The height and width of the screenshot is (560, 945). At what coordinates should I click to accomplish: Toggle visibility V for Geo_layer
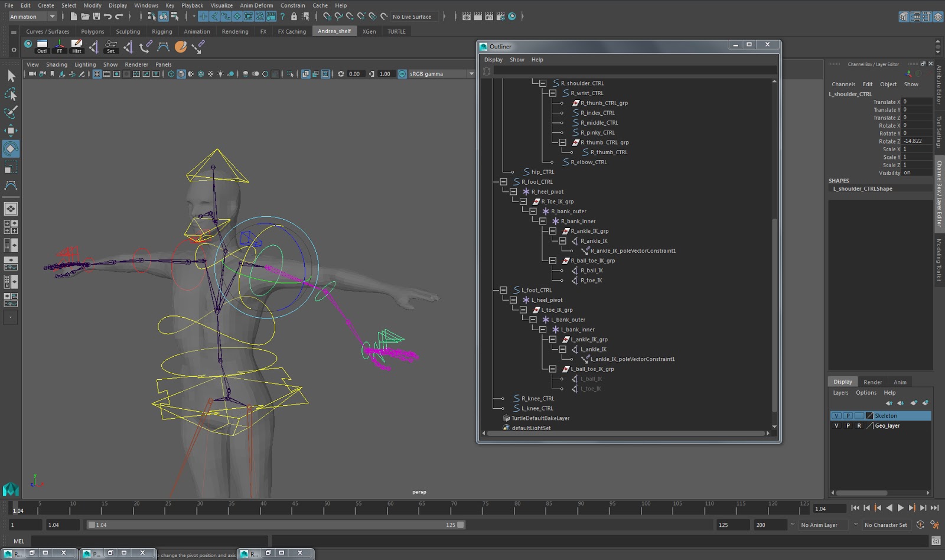point(837,425)
